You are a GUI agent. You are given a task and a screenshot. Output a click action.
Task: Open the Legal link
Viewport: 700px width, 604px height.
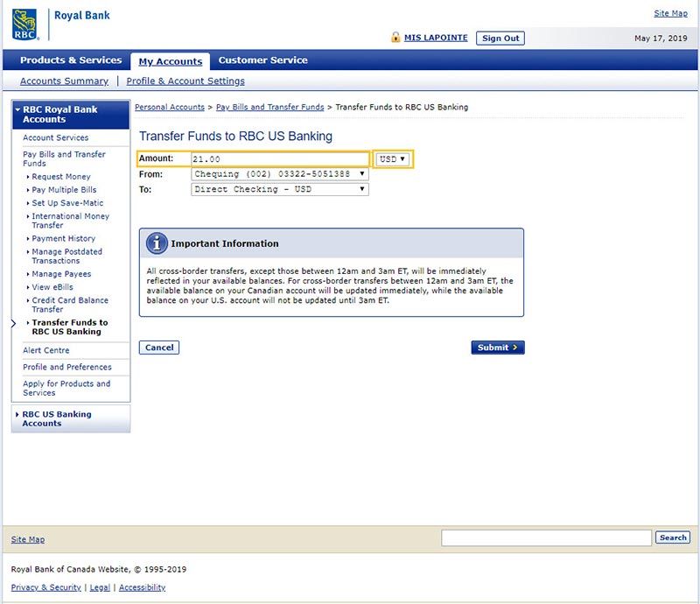click(100, 587)
